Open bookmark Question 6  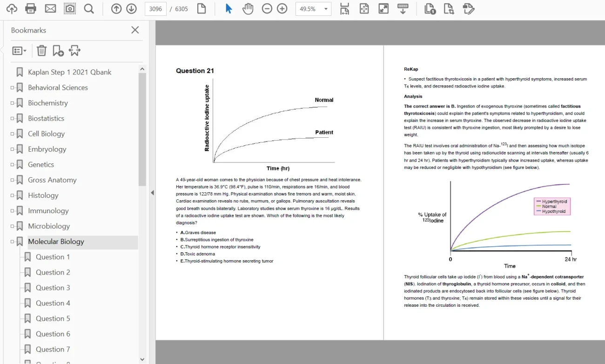coord(53,334)
